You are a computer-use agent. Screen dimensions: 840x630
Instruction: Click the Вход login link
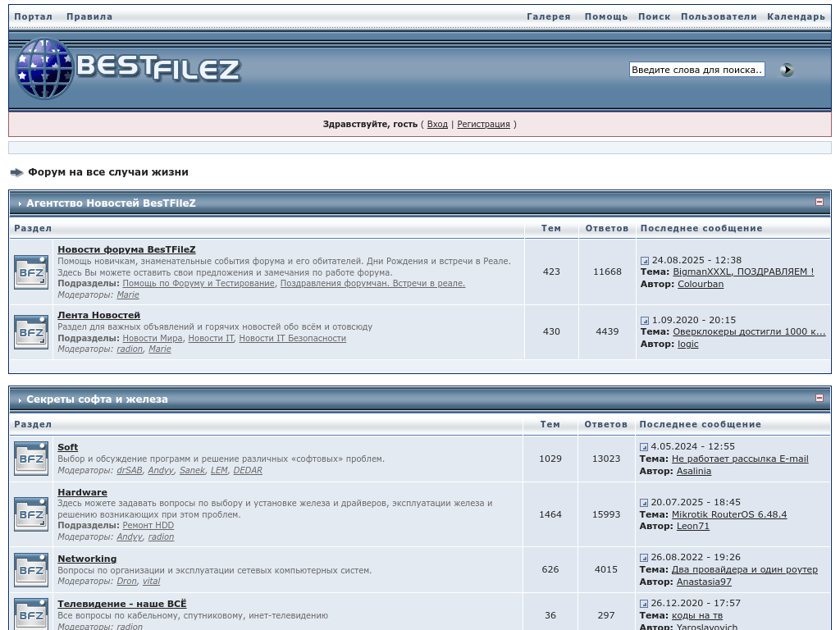[437, 125]
